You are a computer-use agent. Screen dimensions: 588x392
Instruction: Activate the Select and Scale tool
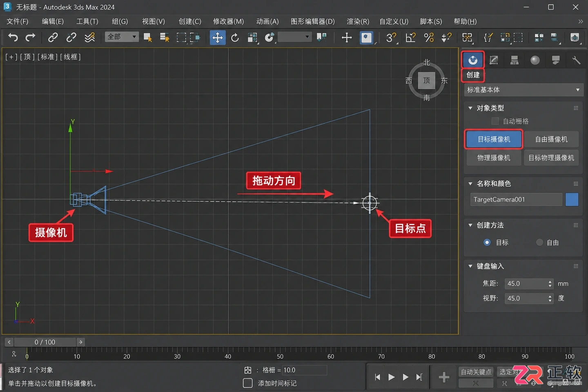[x=252, y=38]
